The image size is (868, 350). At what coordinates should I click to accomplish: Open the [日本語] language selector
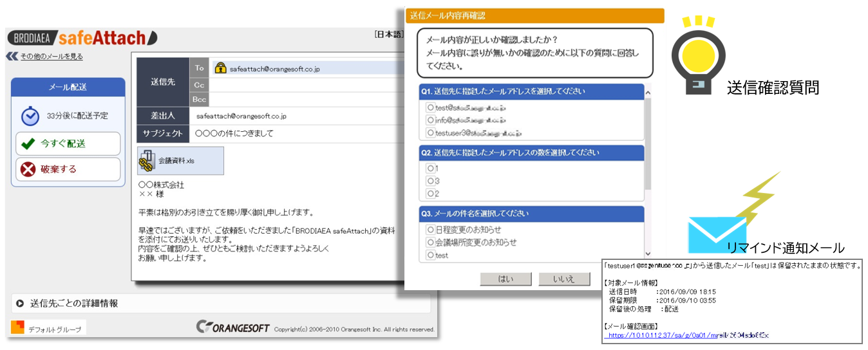coord(389,35)
